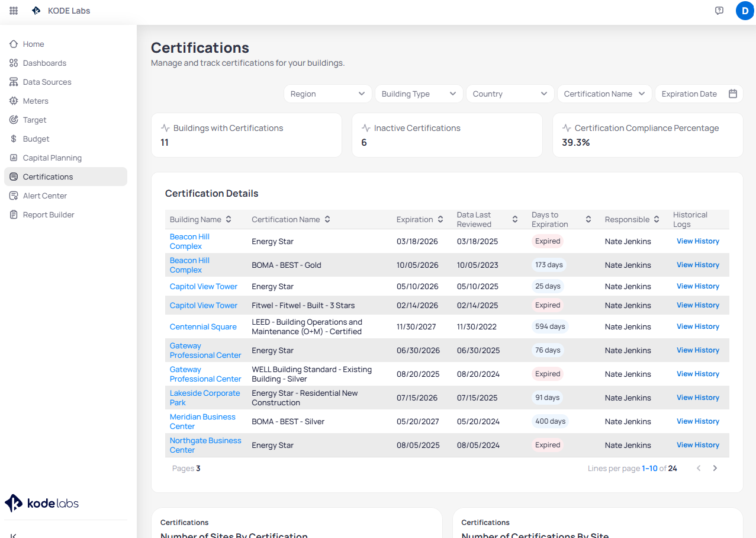View History for BOMA - BEST - Gold

pyautogui.click(x=698, y=265)
